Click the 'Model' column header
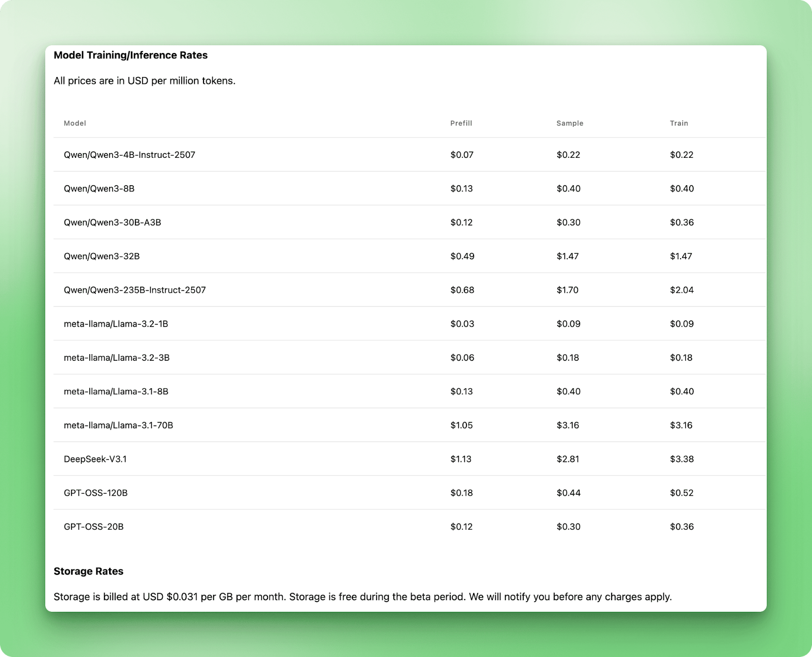812x657 pixels. coord(75,123)
